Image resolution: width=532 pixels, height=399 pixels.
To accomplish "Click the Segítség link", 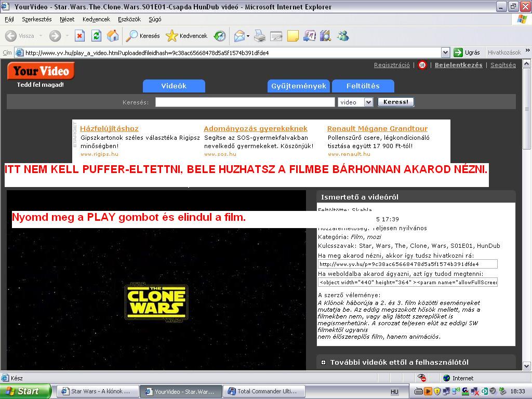I will click(503, 65).
